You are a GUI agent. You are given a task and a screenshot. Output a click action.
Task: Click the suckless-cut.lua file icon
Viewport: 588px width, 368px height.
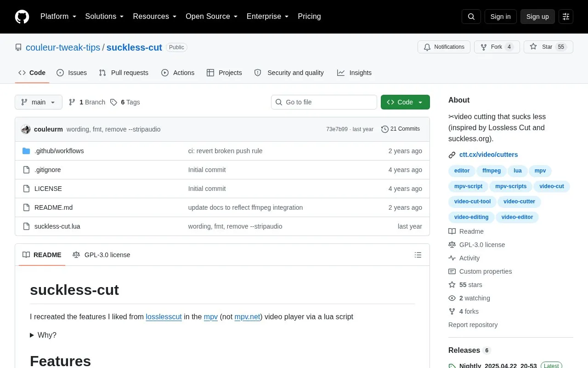26,226
